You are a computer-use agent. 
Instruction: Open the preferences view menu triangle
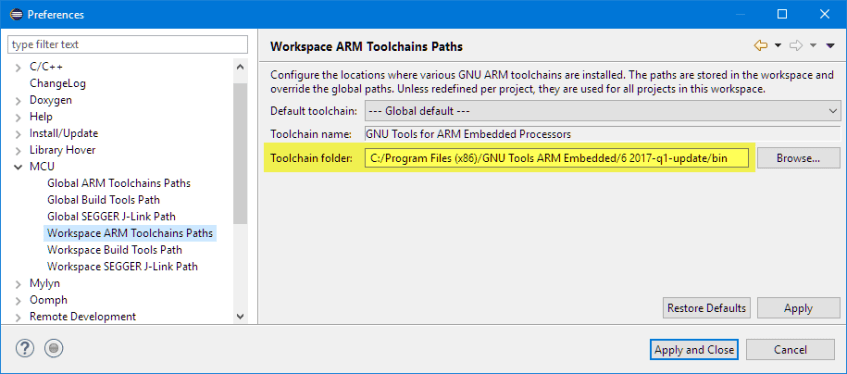coord(831,46)
